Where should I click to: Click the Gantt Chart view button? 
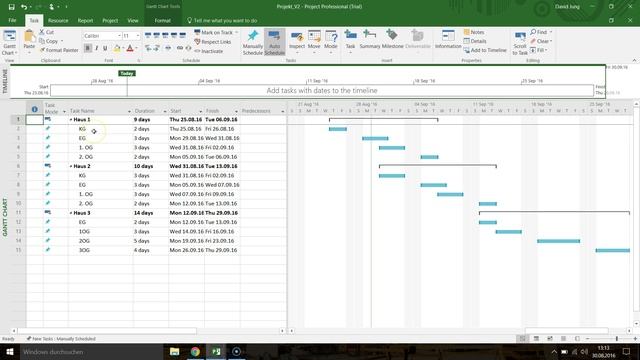[x=9, y=42]
